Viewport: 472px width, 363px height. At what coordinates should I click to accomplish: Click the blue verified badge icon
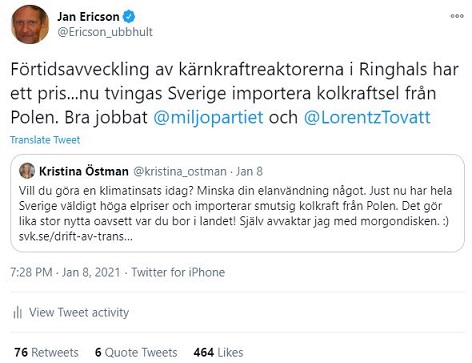(129, 16)
